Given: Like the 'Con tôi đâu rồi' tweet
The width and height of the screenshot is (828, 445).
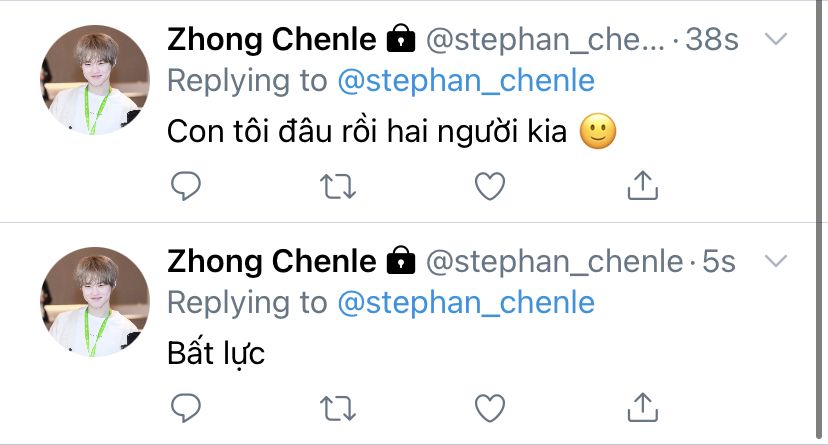Looking at the screenshot, I should [x=488, y=186].
